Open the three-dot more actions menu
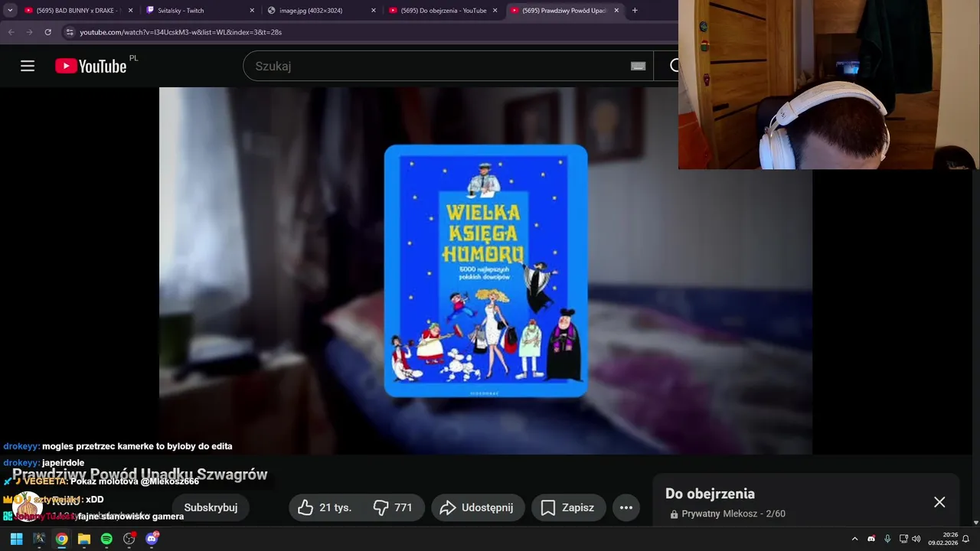This screenshot has width=980, height=551. tap(626, 507)
